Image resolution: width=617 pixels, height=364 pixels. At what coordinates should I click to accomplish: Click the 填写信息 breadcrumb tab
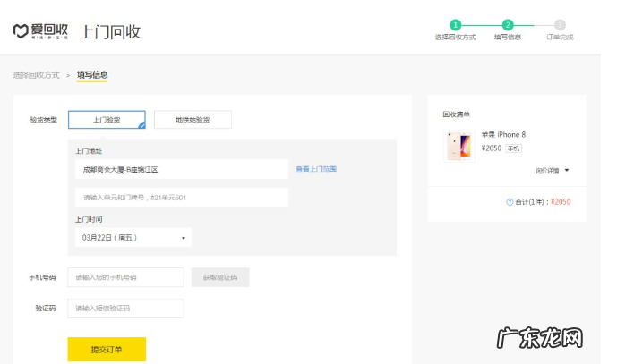[92, 75]
